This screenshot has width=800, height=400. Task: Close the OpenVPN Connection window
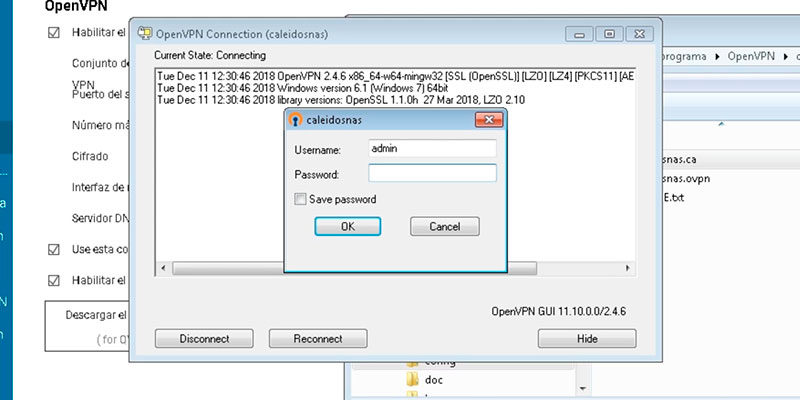(640, 34)
